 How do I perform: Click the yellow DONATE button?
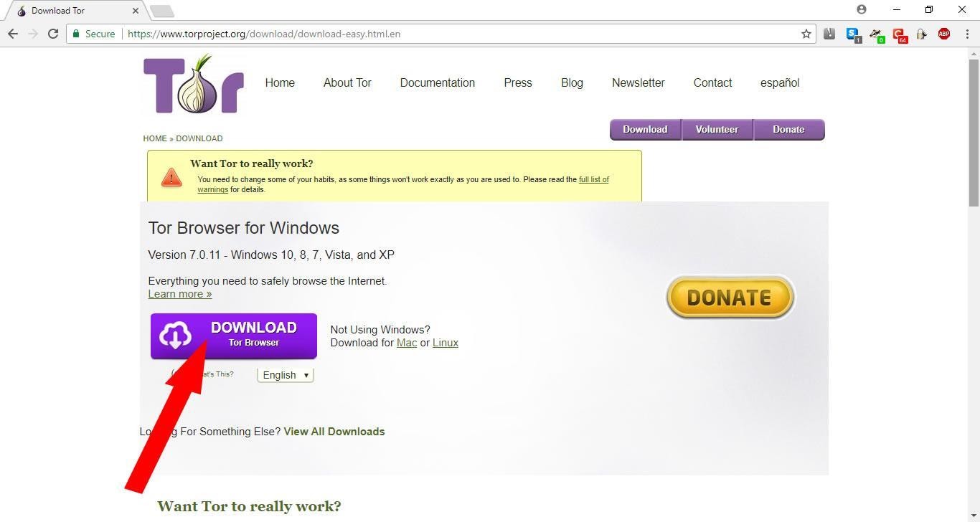pyautogui.click(x=730, y=297)
